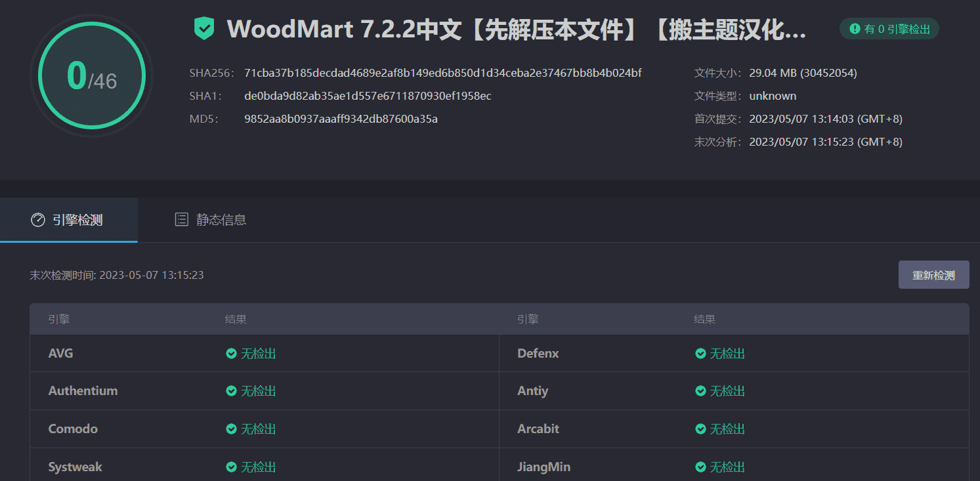Click the file type value unknown
Image resolution: width=980 pixels, height=481 pixels.
click(x=773, y=96)
